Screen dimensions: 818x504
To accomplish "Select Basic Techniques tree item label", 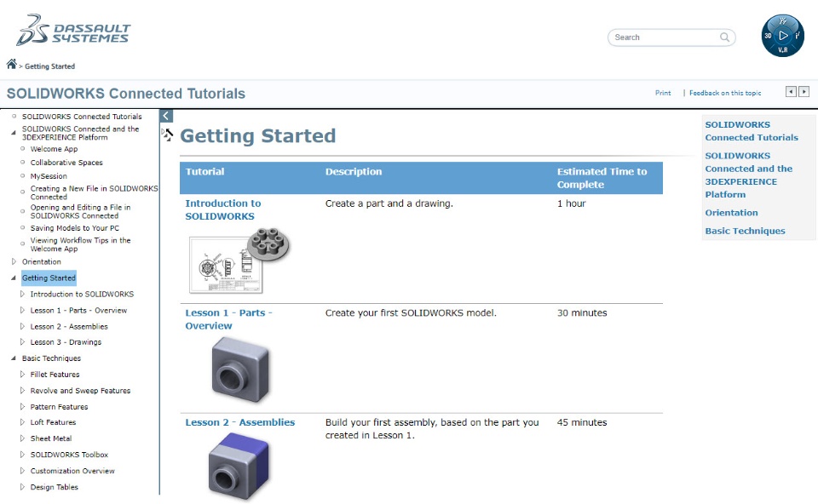I will point(51,358).
